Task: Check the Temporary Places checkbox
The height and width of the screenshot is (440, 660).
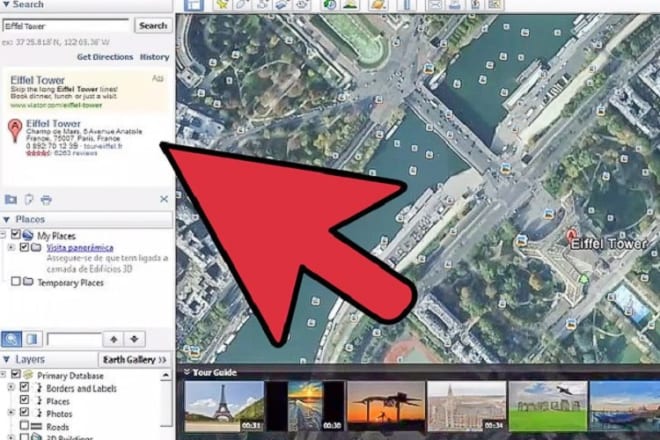Action: (x=16, y=281)
